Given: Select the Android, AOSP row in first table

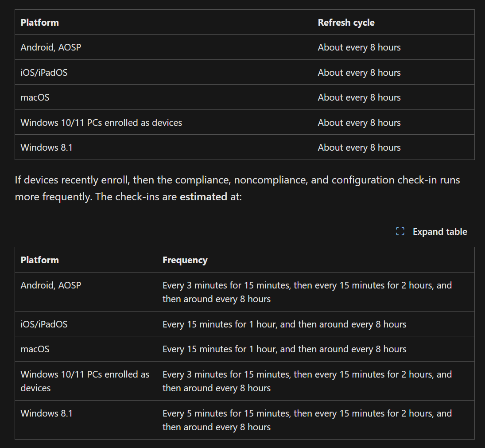Looking at the screenshot, I should [x=51, y=47].
